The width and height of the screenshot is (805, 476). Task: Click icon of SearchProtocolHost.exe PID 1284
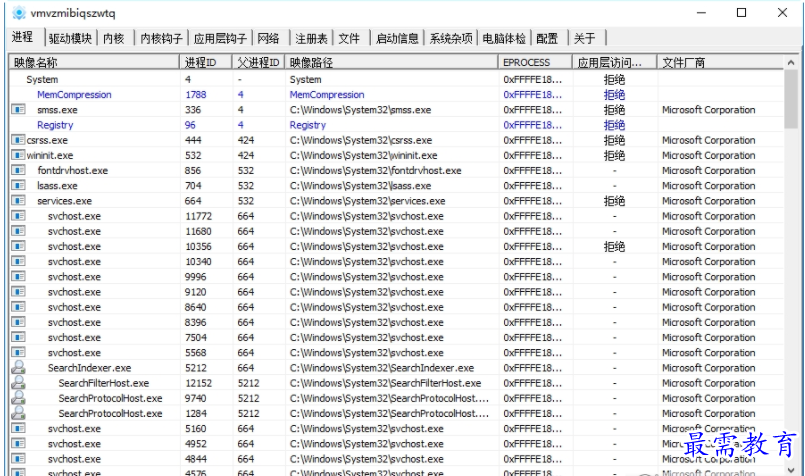coord(18,413)
